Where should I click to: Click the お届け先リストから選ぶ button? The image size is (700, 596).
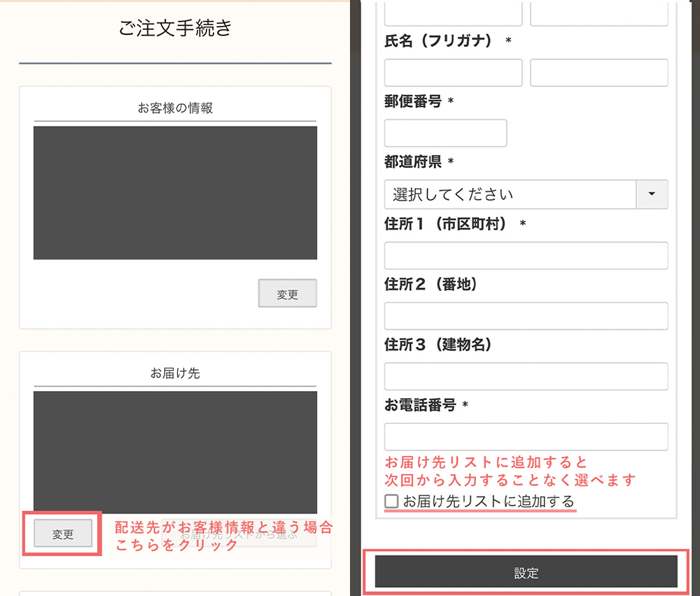(x=238, y=535)
